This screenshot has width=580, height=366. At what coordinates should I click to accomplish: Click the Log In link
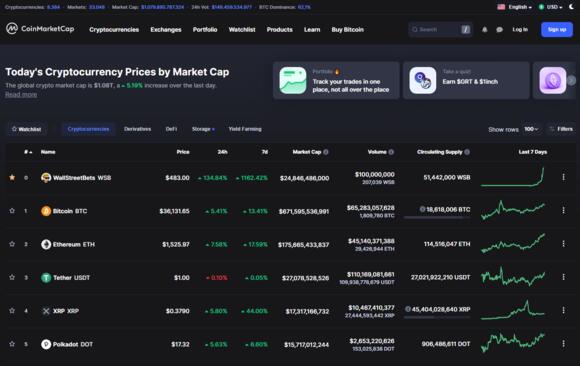pyautogui.click(x=520, y=30)
